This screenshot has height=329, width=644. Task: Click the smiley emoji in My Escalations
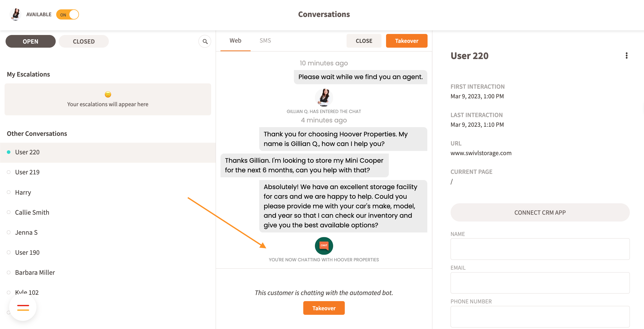[x=108, y=95]
